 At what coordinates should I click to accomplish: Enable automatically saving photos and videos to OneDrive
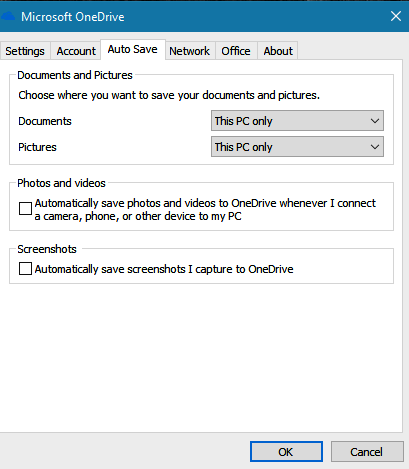pos(25,209)
